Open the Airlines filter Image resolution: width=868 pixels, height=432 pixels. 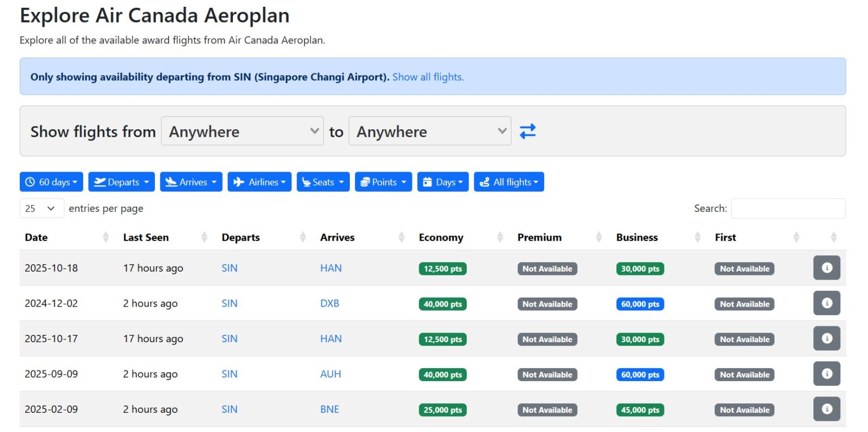[259, 181]
